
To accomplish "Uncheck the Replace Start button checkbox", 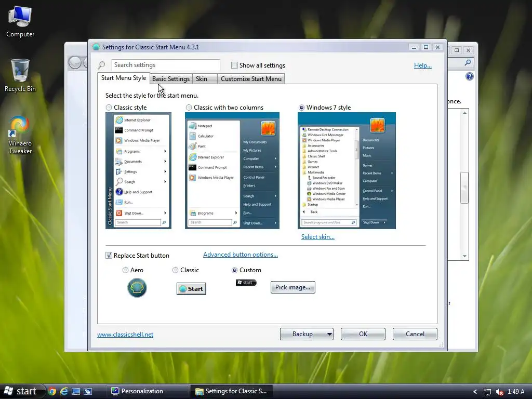I will 109,256.
